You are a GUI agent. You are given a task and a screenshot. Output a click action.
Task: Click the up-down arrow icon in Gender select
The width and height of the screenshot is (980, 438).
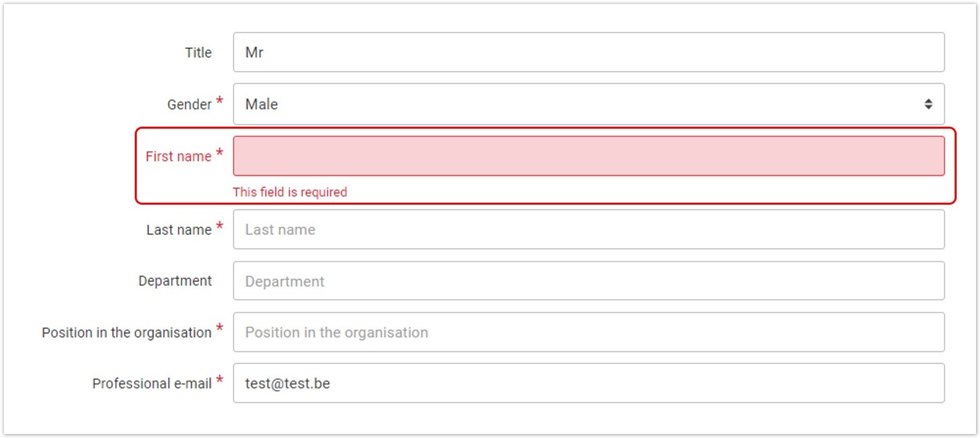pos(928,104)
